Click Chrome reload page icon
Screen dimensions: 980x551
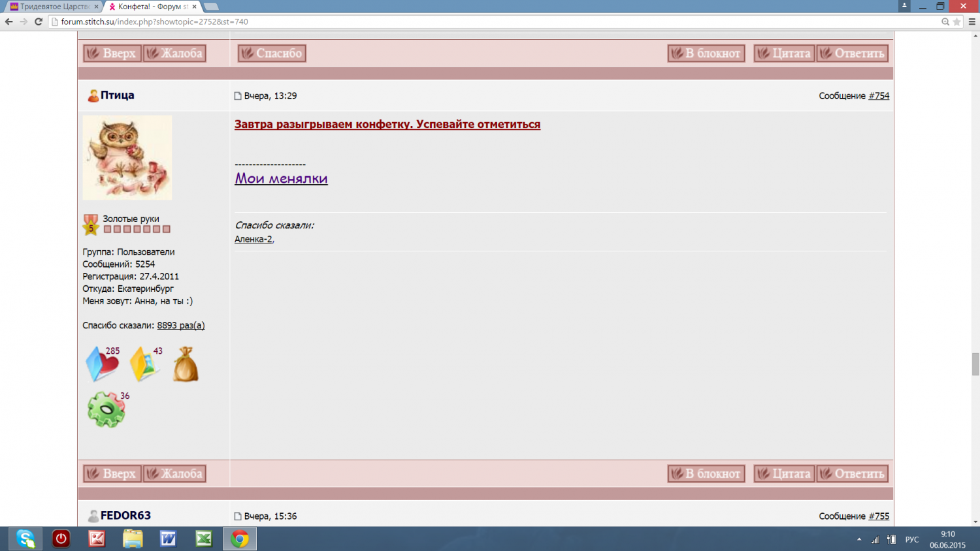[x=39, y=22]
